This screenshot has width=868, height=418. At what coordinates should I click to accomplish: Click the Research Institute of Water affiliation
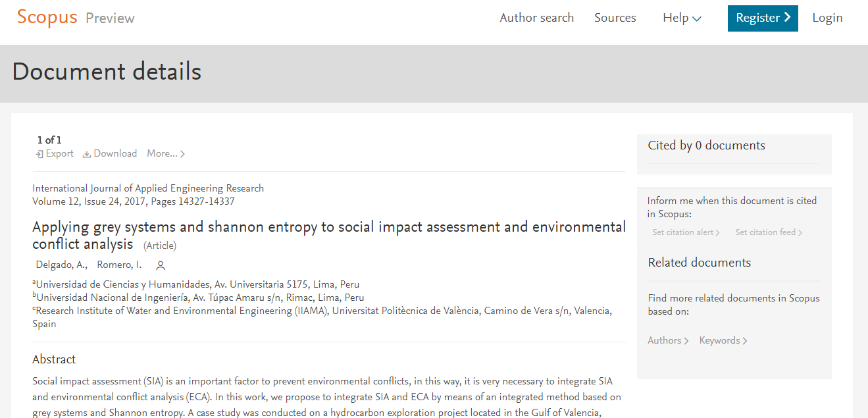(x=322, y=317)
